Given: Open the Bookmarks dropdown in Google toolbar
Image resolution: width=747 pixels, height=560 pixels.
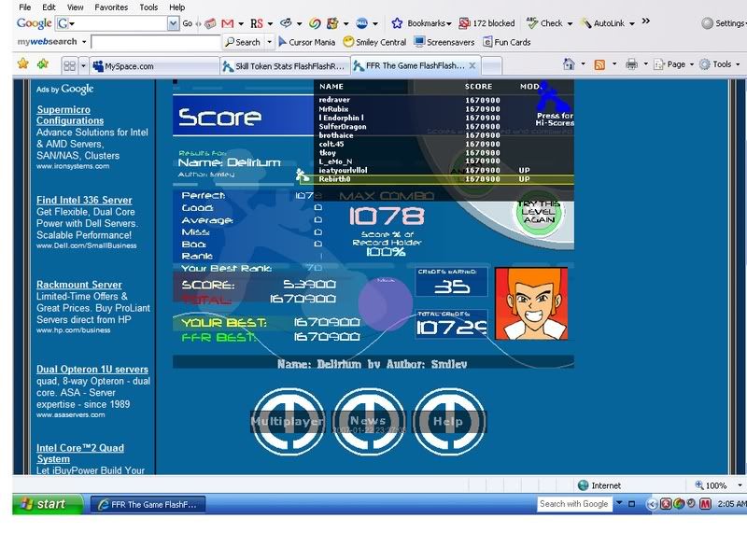Looking at the screenshot, I should [422, 23].
